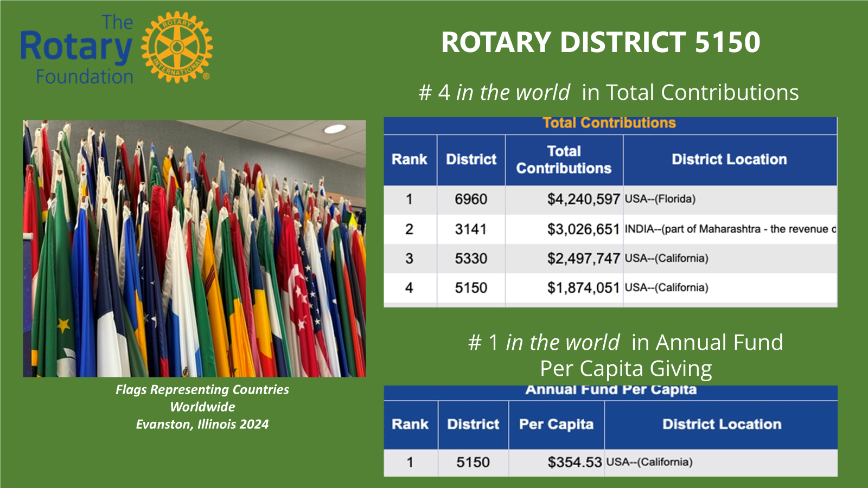Click the INDIA Maharashtra location cell
The image size is (868, 488).
[x=730, y=229]
